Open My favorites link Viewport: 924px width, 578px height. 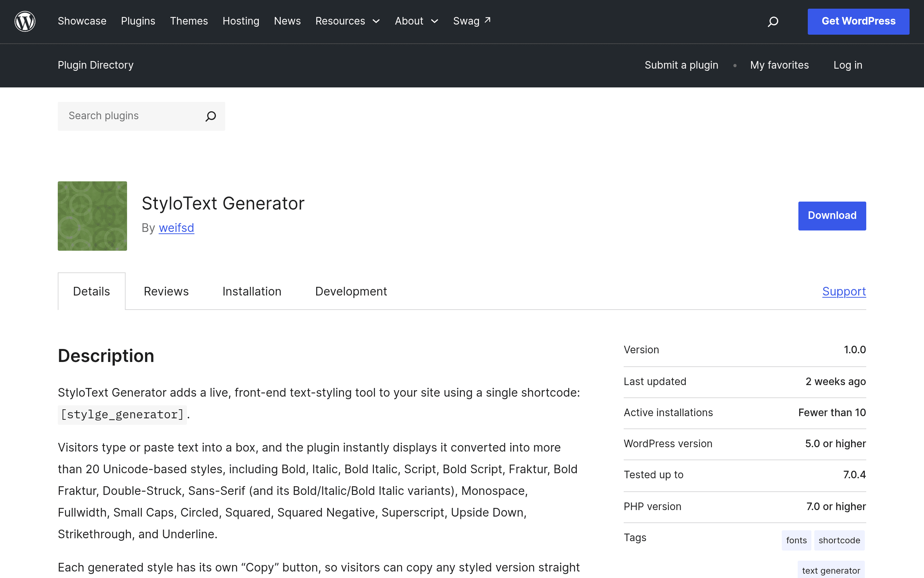pyautogui.click(x=779, y=65)
